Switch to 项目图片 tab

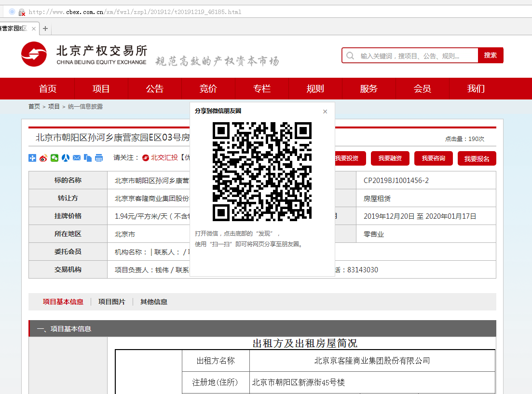pos(111,302)
